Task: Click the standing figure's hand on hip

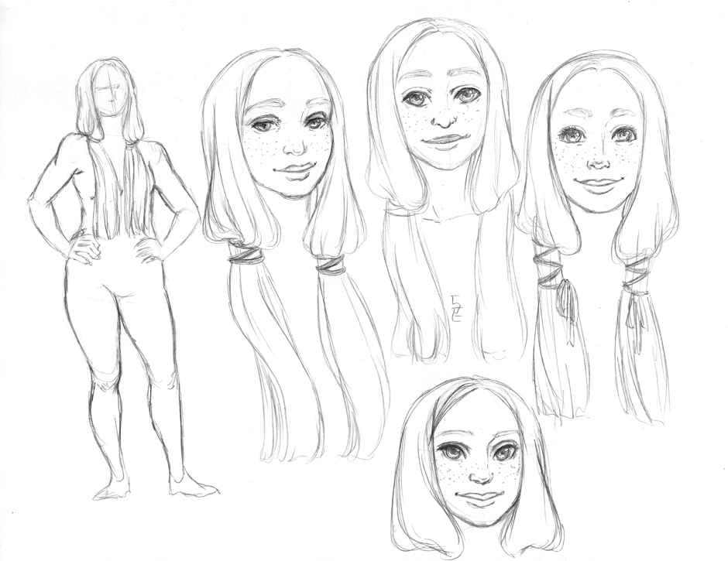Action: click(x=85, y=248)
